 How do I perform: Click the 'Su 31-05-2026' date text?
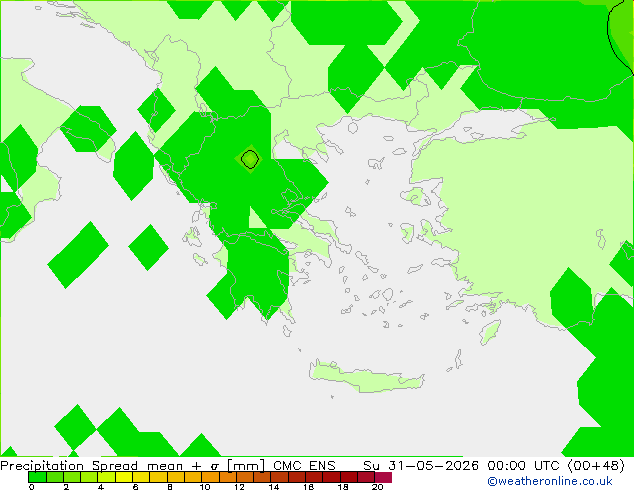click(421, 466)
